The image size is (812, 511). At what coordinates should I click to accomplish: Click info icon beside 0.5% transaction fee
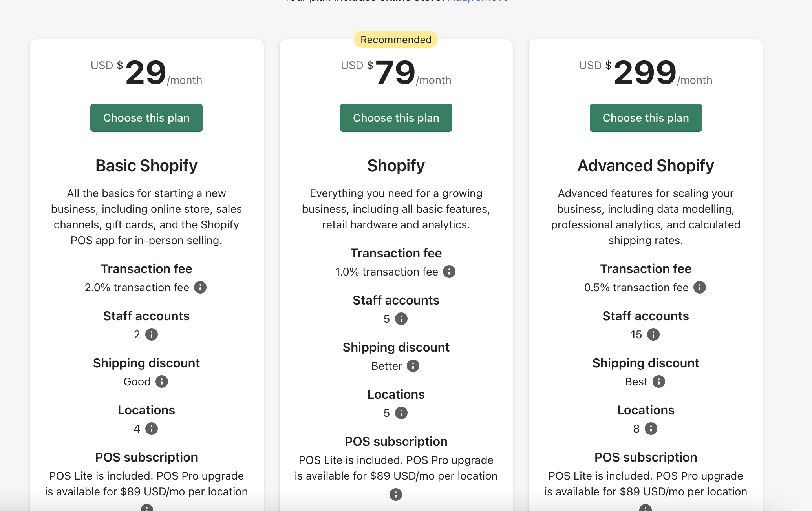[x=699, y=287]
